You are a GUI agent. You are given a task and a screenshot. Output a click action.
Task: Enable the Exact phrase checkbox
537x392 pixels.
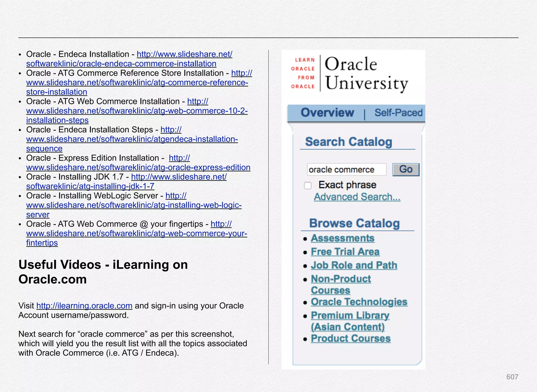[x=308, y=186]
